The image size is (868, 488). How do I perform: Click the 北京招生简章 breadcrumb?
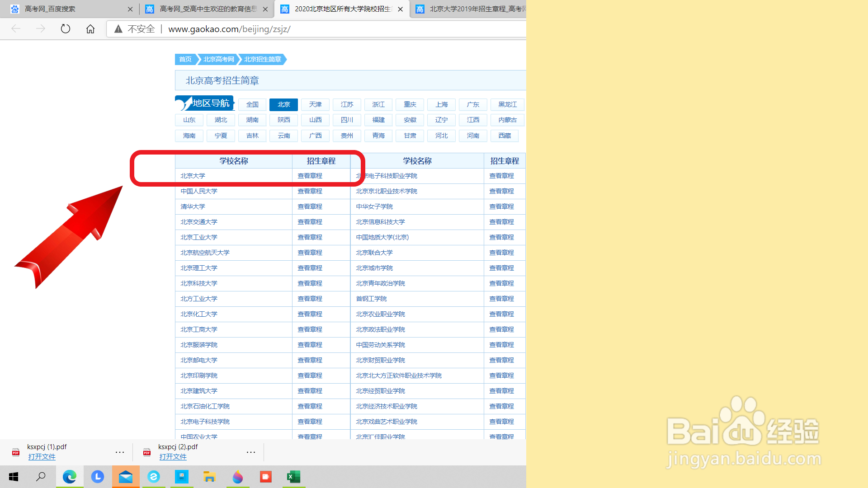click(x=263, y=59)
